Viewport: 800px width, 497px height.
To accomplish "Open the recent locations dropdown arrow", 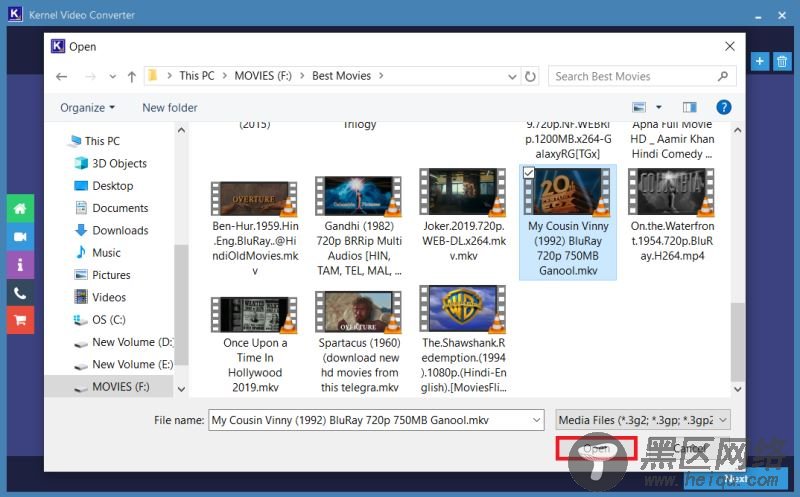I will 113,77.
